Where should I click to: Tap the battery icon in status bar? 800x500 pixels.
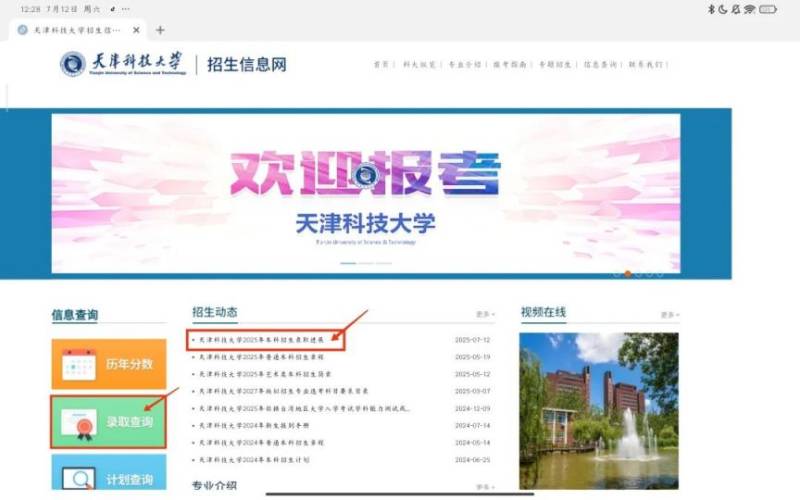pos(767,9)
